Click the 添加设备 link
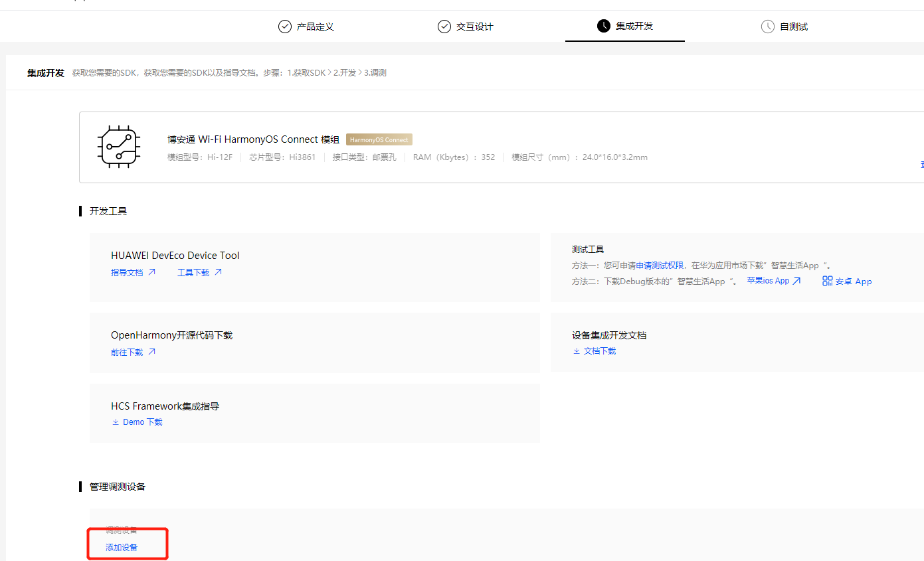The image size is (924, 561). point(122,548)
